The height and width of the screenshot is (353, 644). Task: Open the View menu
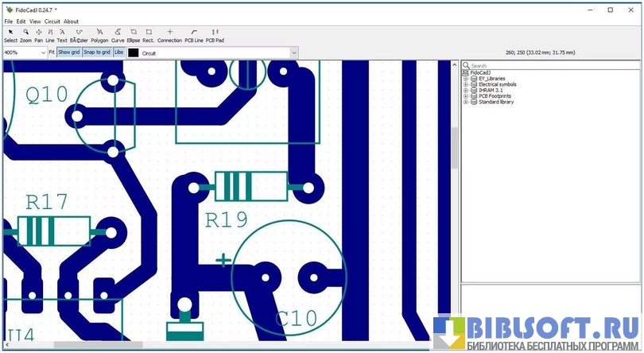tap(35, 21)
